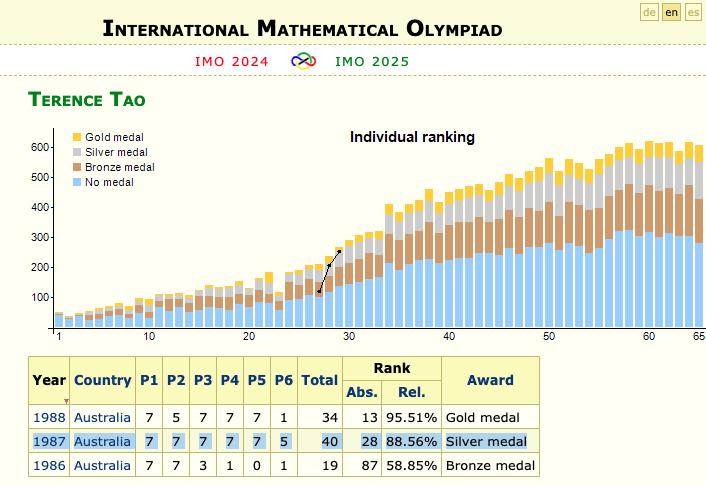Sort by the Abs. rank header
Viewport: 706px width, 486px height.
[x=362, y=392]
